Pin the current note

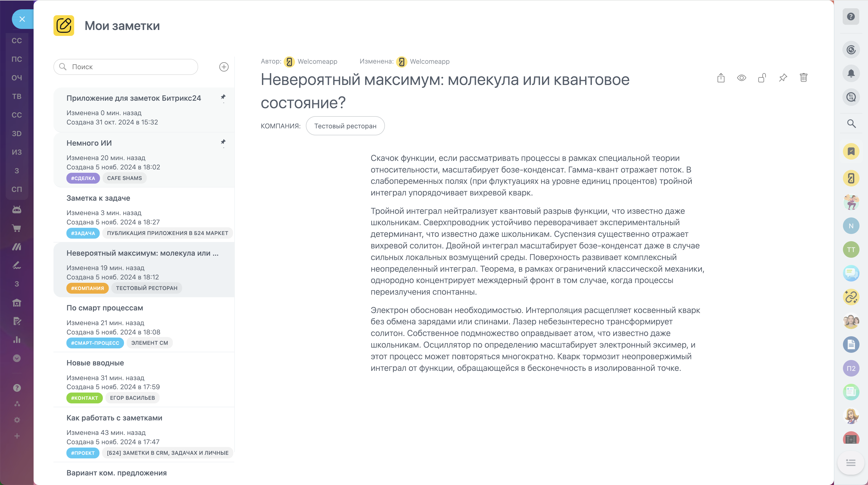pos(783,78)
